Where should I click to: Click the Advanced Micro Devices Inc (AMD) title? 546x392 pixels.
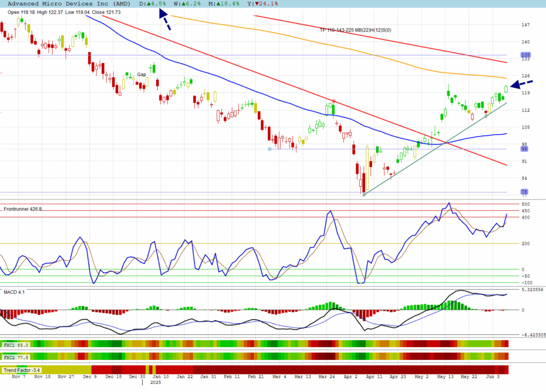(69, 4)
